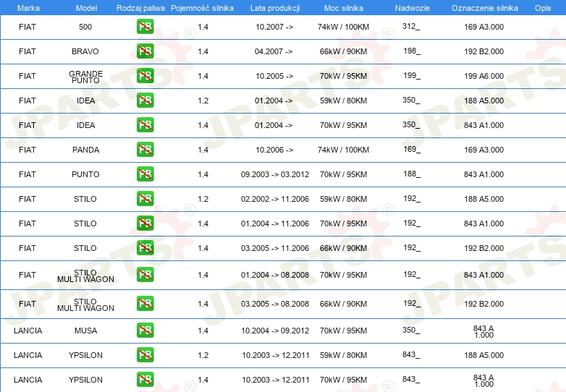The image size is (566, 392).
Task: Click the Pojemność silnika column header
Action: pyautogui.click(x=202, y=8)
